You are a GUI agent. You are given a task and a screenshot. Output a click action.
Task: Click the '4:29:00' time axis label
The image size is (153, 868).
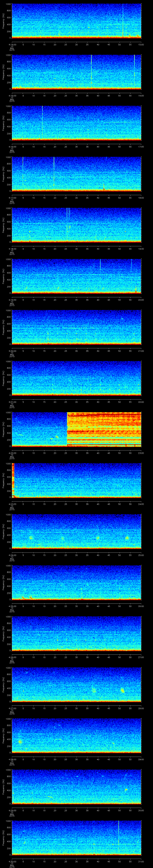(x=12, y=810)
